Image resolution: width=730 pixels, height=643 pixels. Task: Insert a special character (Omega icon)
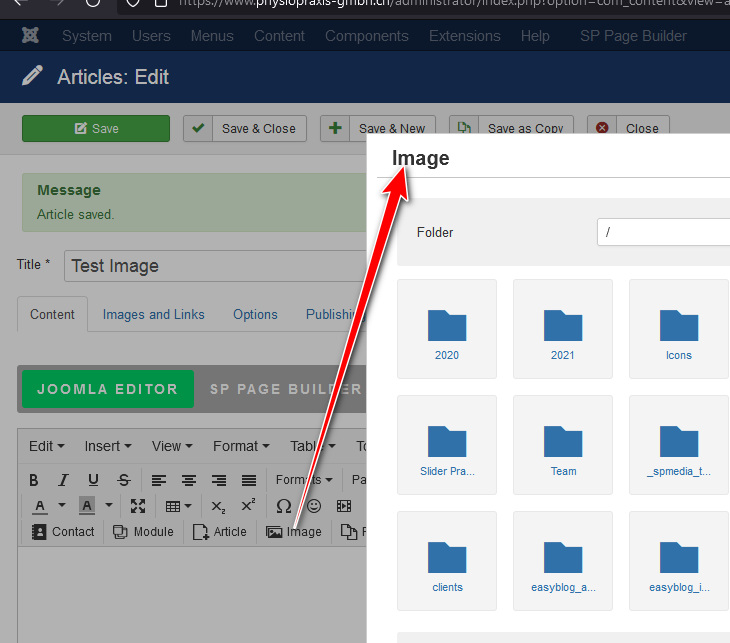[x=284, y=506]
